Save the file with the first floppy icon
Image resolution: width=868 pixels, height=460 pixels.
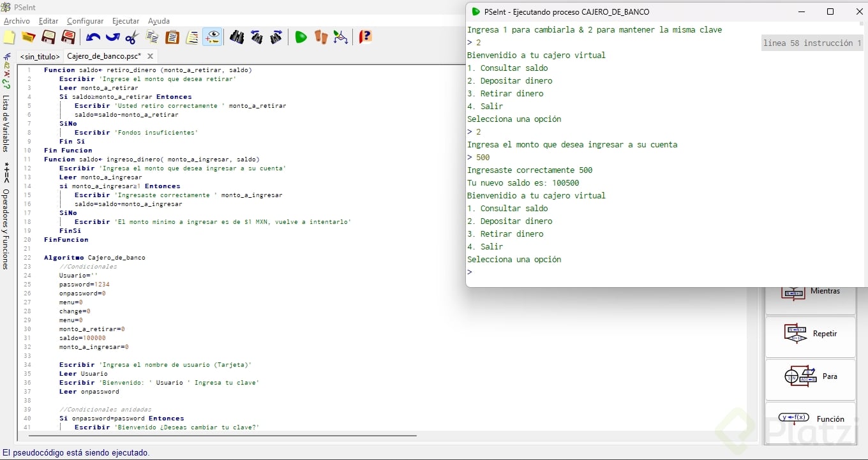(x=49, y=37)
